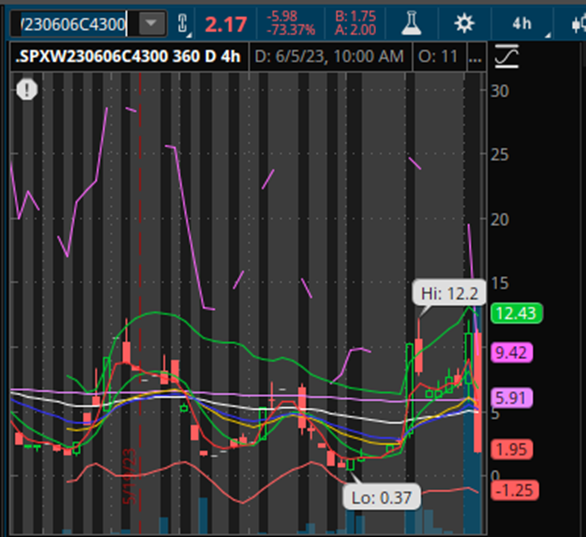Click the chart style candlestick icon
586x537 pixels.
click(579, 24)
